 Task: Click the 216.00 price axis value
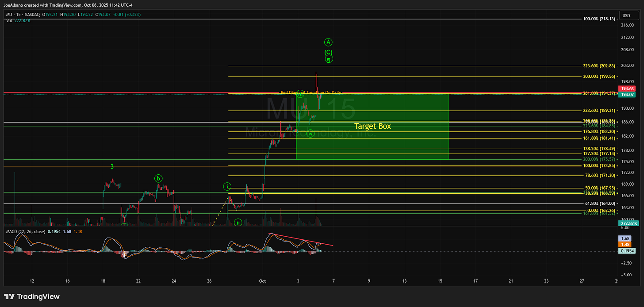click(x=627, y=25)
